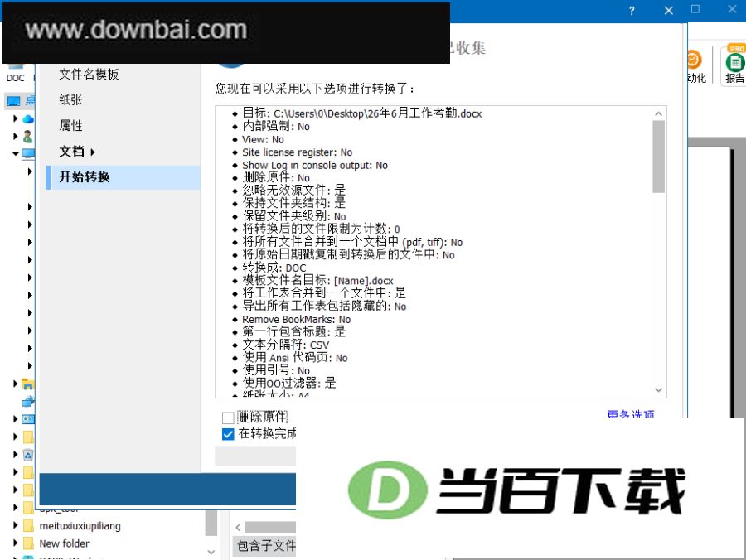This screenshot has height=560, width=746.
Task: Open the 纸张 settings page
Action: 70,100
